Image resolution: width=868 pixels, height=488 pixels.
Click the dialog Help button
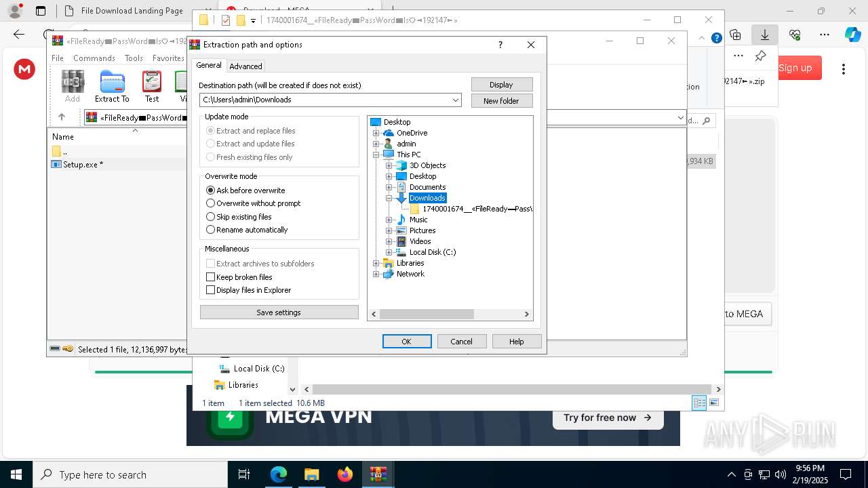(517, 342)
